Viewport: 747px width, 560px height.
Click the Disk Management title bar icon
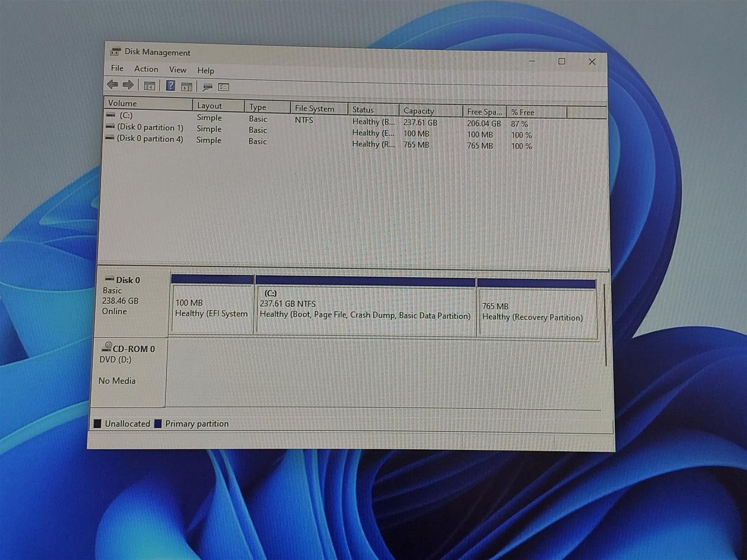coord(115,52)
